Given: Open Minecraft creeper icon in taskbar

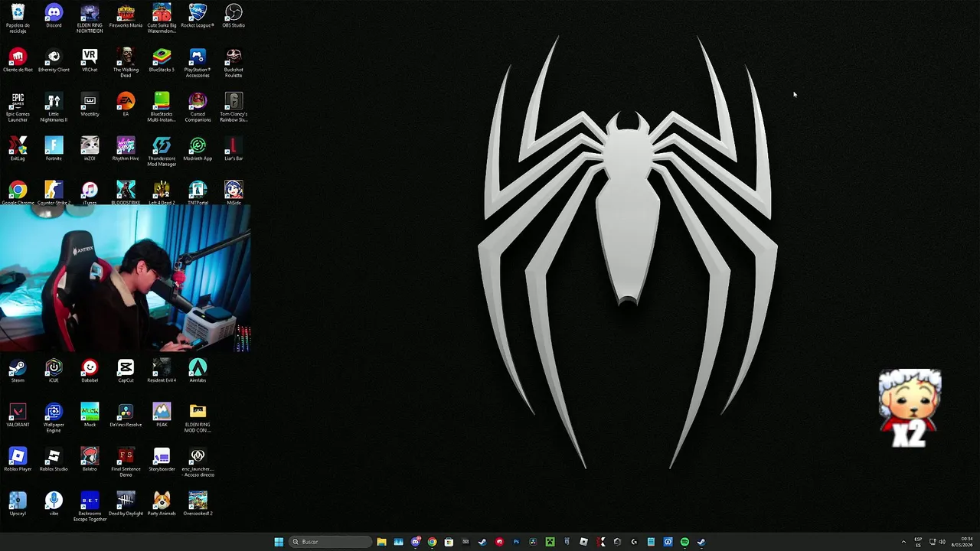Looking at the screenshot, I should tap(550, 542).
